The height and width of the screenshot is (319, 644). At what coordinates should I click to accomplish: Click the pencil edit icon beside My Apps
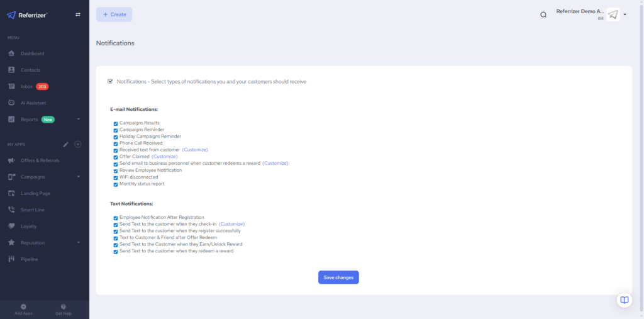pos(66,144)
